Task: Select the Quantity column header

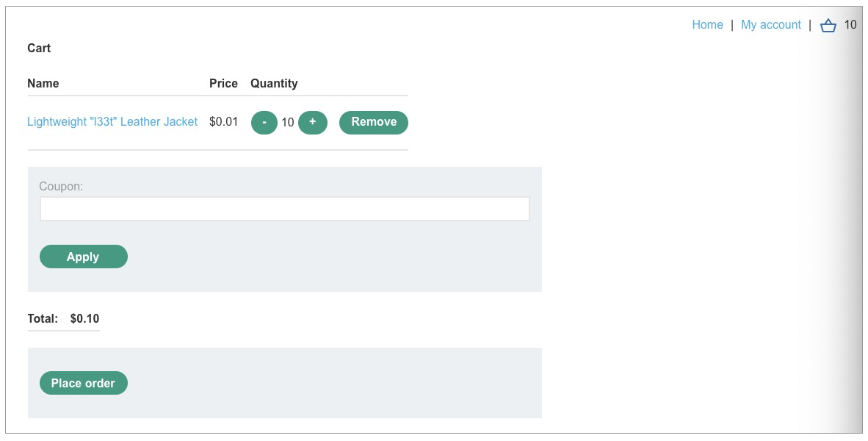Action: pyautogui.click(x=274, y=84)
